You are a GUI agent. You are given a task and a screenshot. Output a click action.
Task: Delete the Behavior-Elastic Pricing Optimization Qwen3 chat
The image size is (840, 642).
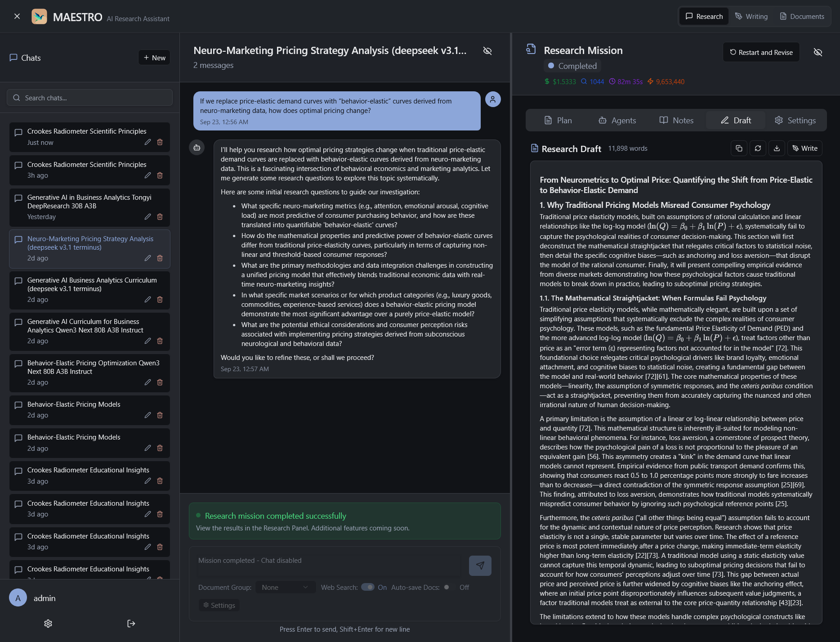160,382
